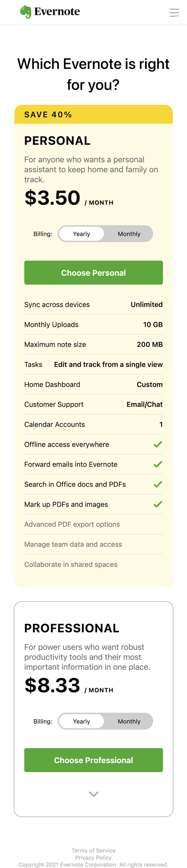Click the checkmark beside Mark up PDFs and images

point(157,504)
